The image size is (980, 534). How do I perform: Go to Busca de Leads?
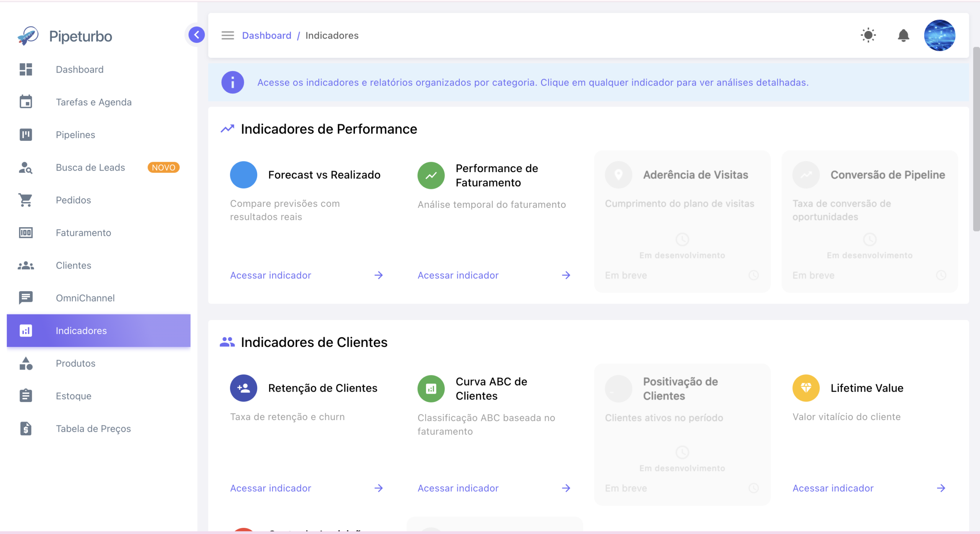90,168
